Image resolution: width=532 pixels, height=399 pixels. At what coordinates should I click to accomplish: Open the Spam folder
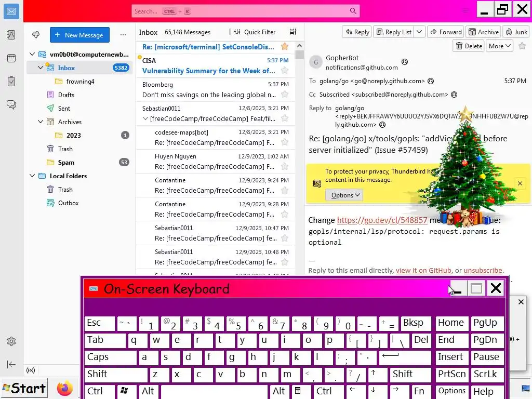coord(66,162)
